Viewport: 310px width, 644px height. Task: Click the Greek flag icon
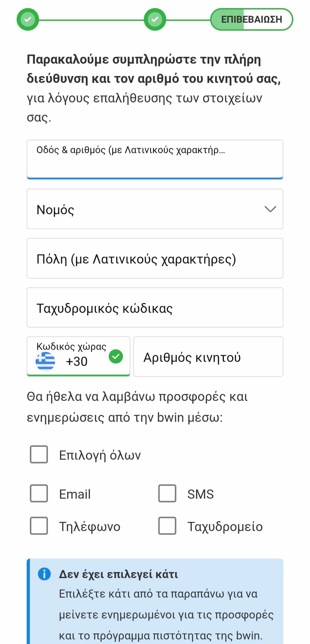[x=45, y=361]
